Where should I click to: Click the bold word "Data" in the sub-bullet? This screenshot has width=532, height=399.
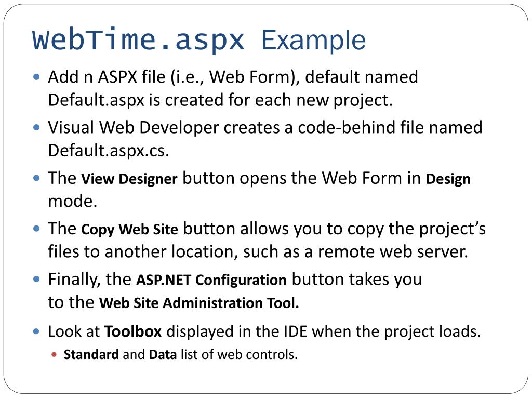click(163, 354)
